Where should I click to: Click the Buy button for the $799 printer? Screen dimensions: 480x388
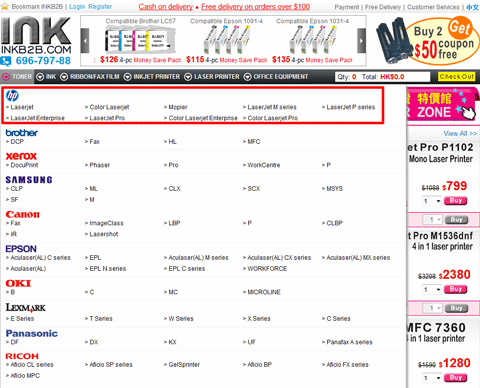coord(455,201)
